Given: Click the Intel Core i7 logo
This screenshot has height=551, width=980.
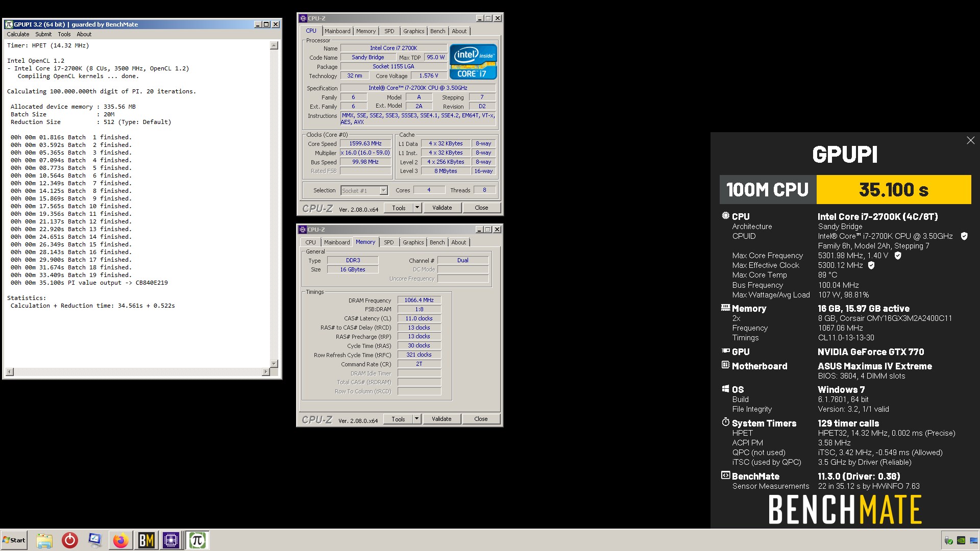Looking at the screenshot, I should pos(473,62).
